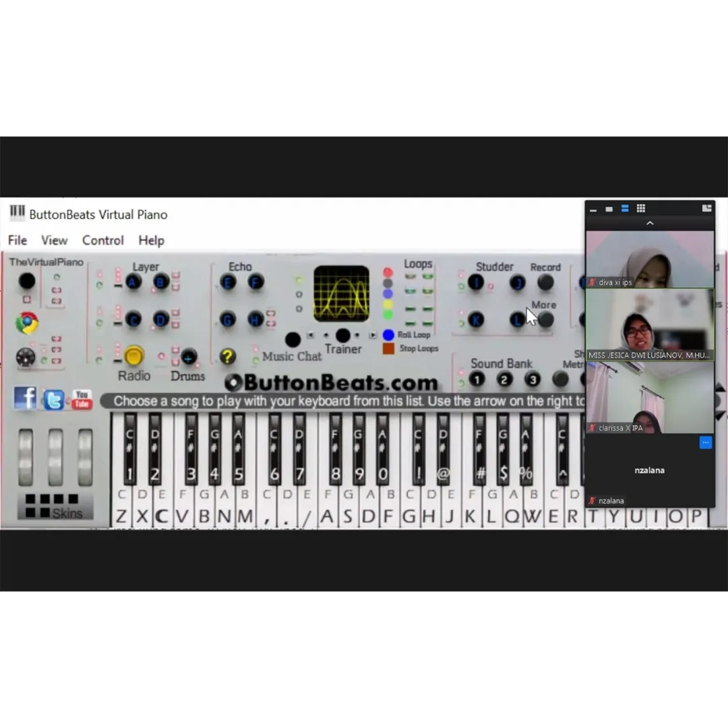Click the Record button knob
The height and width of the screenshot is (728, 728).
click(545, 282)
